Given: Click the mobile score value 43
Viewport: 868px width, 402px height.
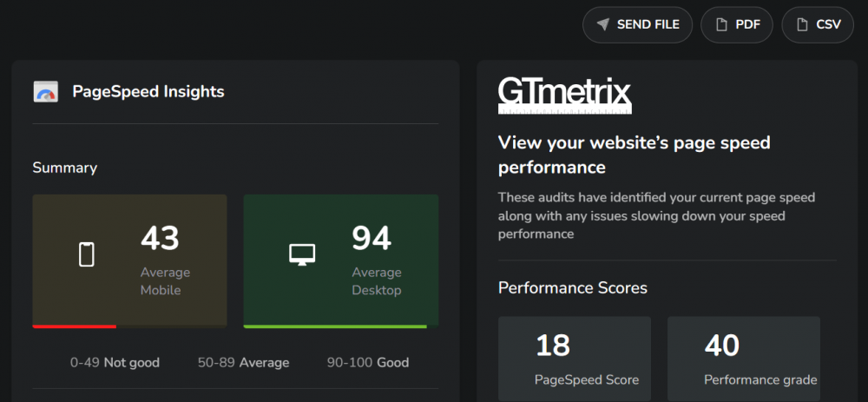Looking at the screenshot, I should (160, 238).
